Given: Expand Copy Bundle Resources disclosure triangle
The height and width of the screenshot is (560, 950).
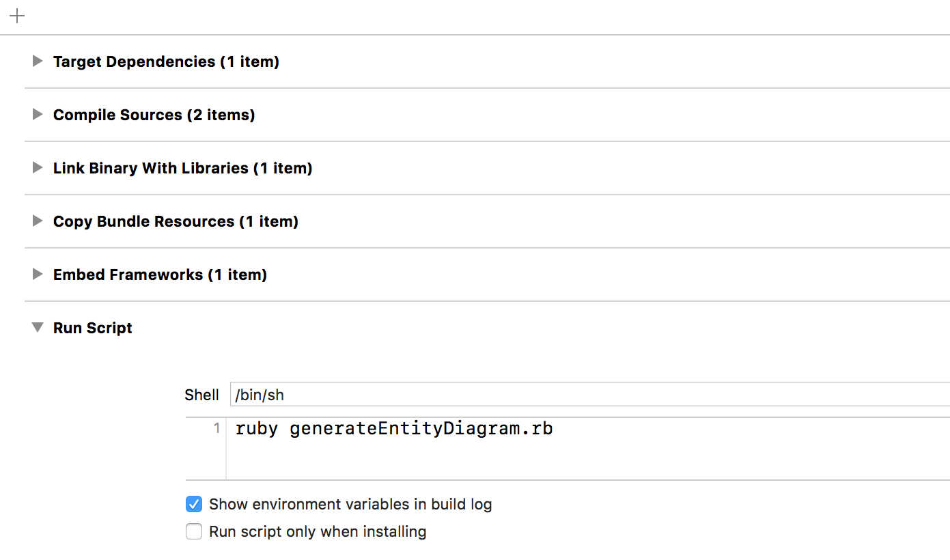Looking at the screenshot, I should pyautogui.click(x=38, y=221).
